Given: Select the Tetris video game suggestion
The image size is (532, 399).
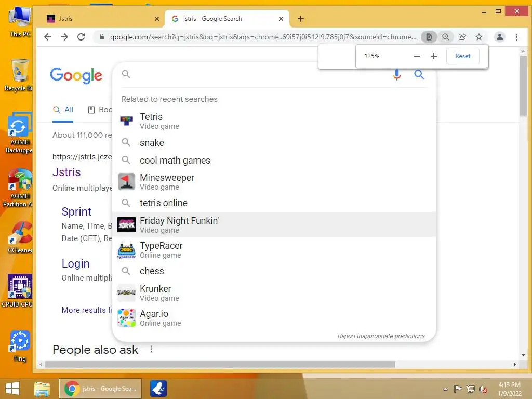Looking at the screenshot, I should (274, 121).
